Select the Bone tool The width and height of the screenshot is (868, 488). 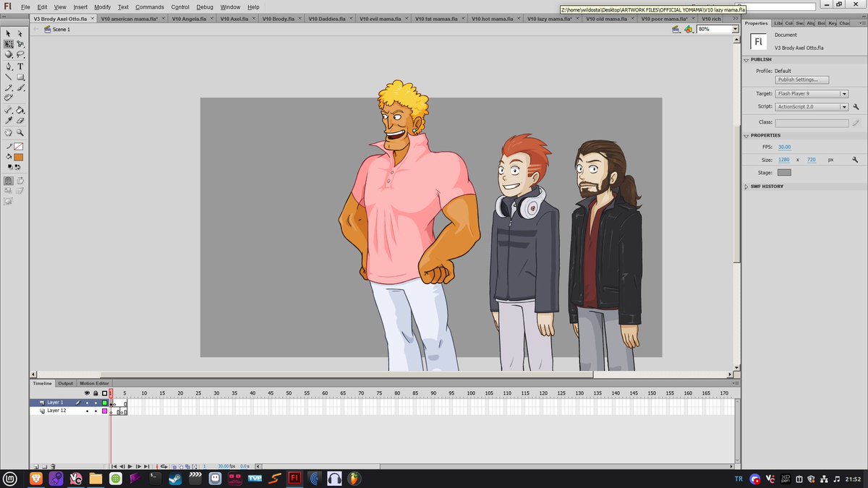8,110
